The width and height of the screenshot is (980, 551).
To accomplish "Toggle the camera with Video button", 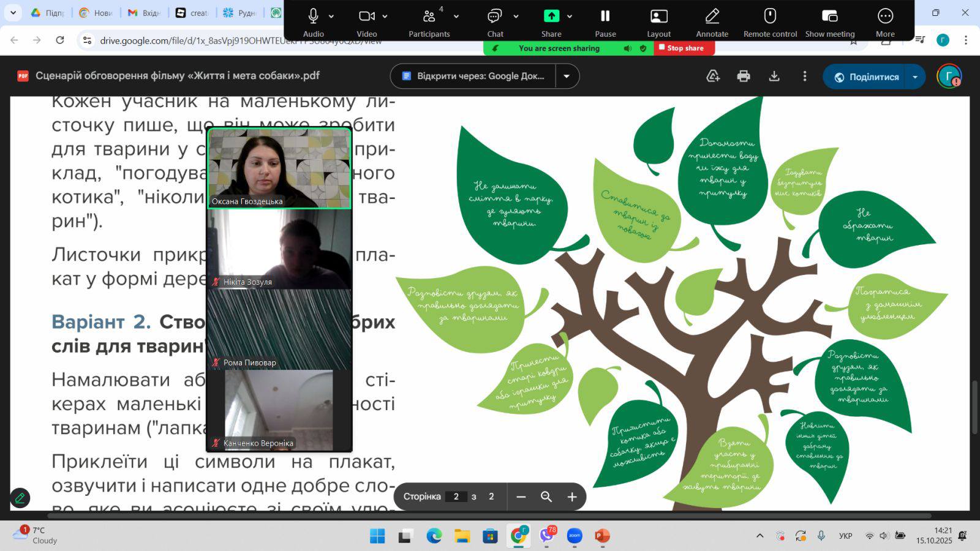I will click(367, 22).
